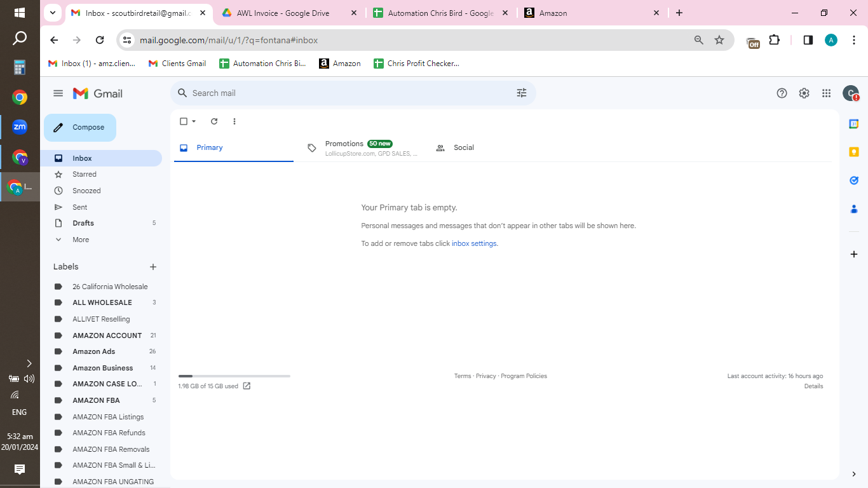The width and height of the screenshot is (868, 488).
Task: Open the tab search dropdown in Chrome
Action: pos(53,13)
